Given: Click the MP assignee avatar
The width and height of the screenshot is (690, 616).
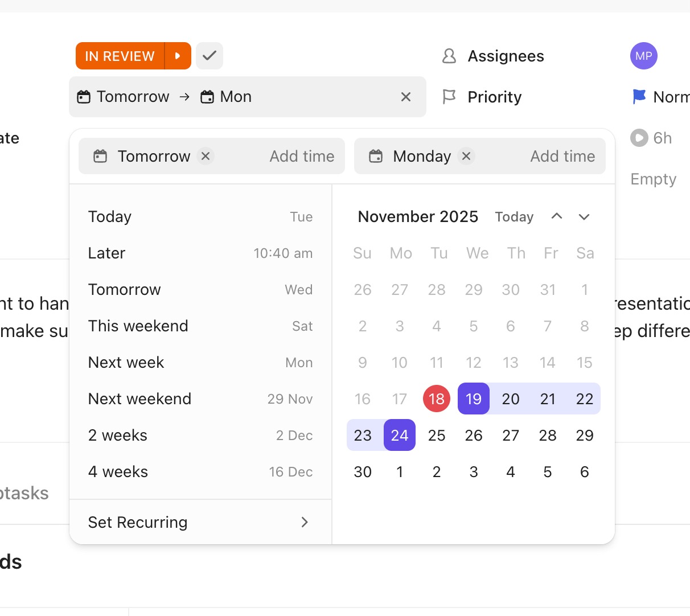Looking at the screenshot, I should pyautogui.click(x=643, y=56).
